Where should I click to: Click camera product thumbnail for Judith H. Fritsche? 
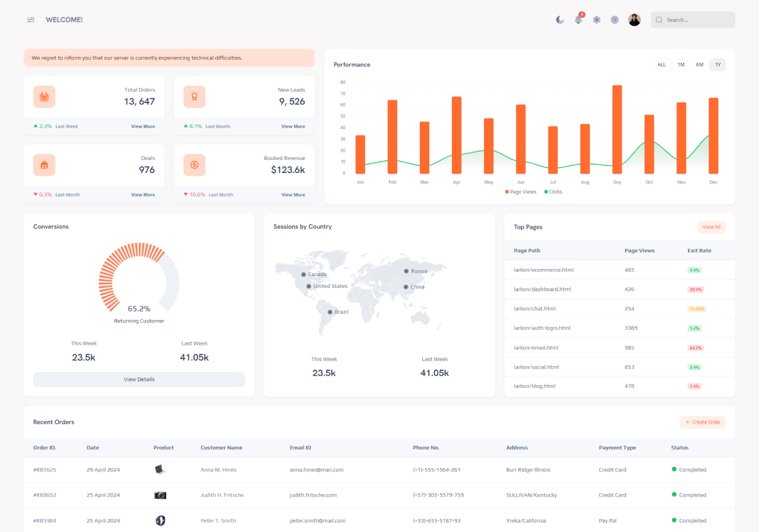[160, 495]
